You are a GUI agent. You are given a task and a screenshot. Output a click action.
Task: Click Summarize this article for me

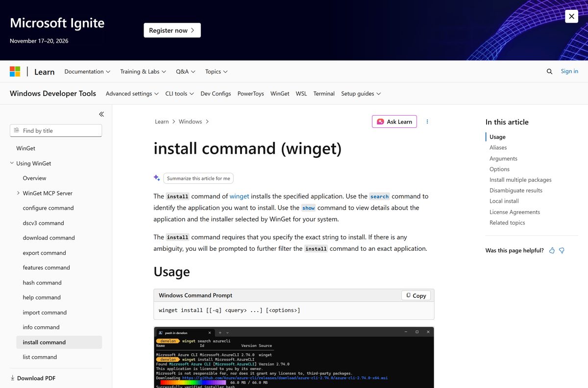point(198,178)
